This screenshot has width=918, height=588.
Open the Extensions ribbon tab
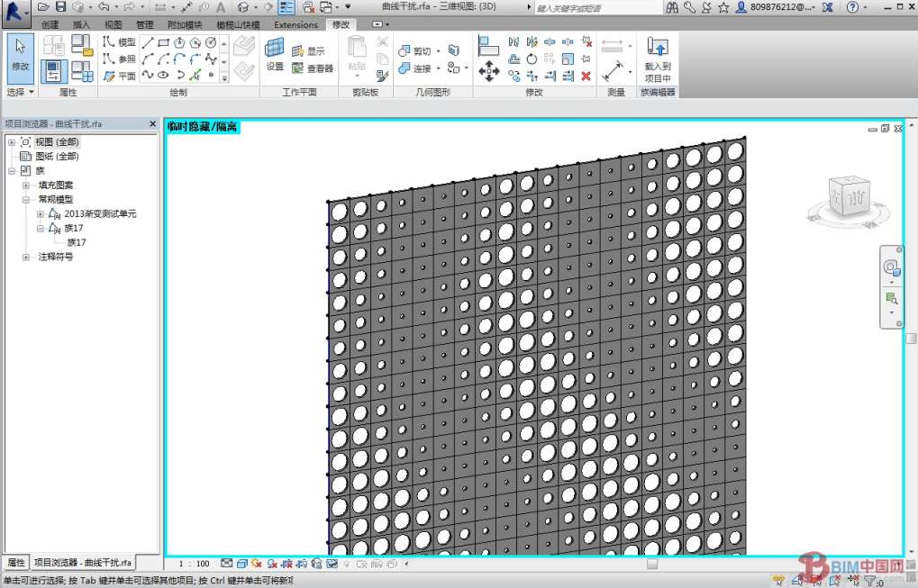pyautogui.click(x=295, y=24)
